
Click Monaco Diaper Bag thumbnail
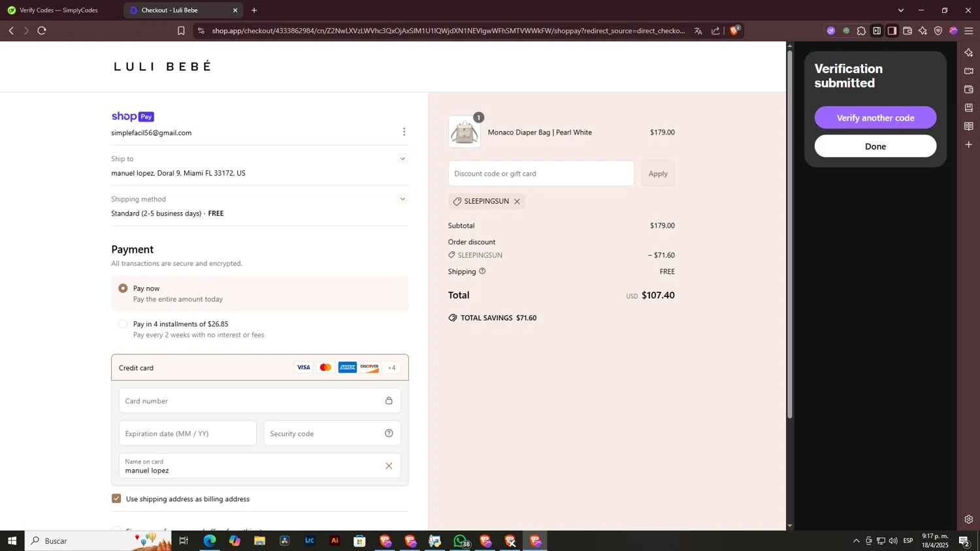pos(465,132)
